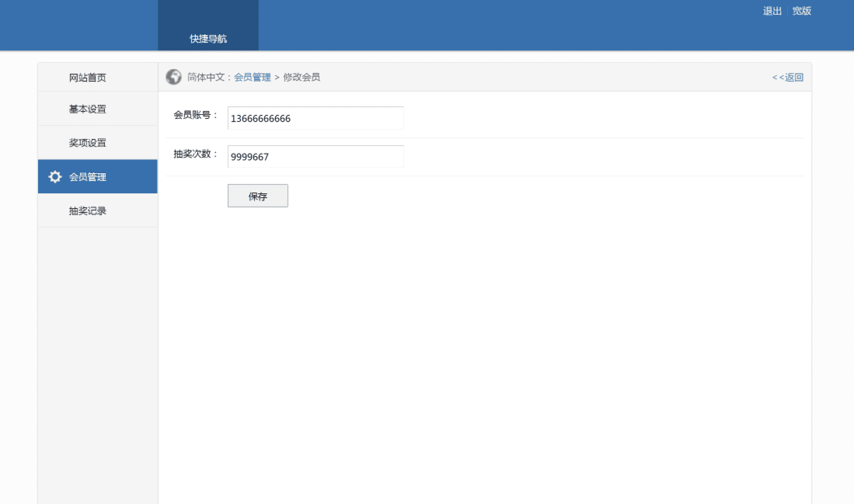
Task: Switch to 宽版 wide layout
Action: click(x=802, y=11)
